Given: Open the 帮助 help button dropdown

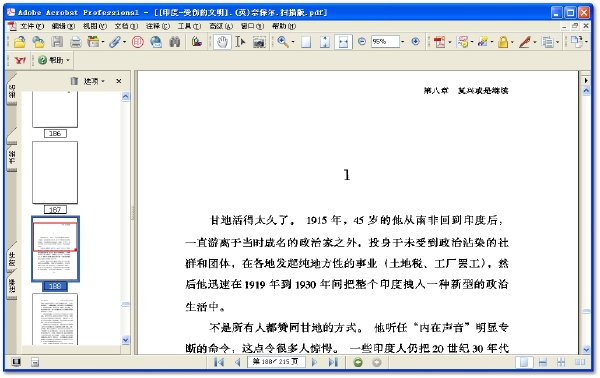Looking at the screenshot, I should (54, 60).
